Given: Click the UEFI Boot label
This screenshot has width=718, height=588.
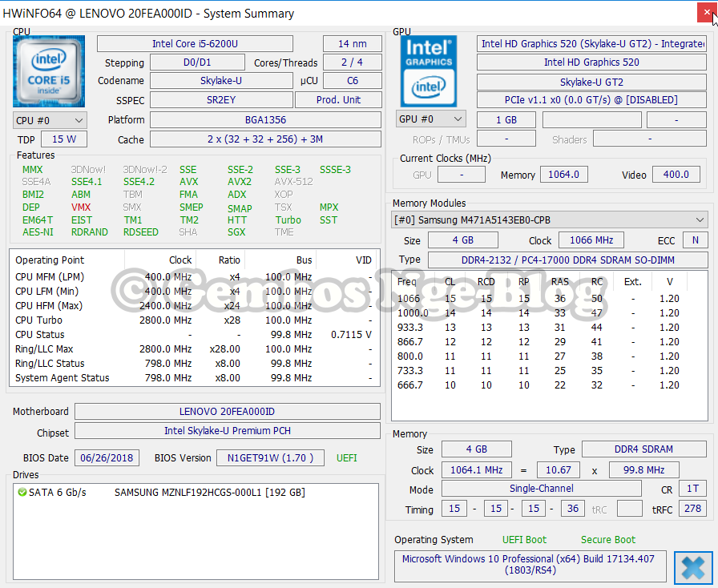Looking at the screenshot, I should click(524, 540).
